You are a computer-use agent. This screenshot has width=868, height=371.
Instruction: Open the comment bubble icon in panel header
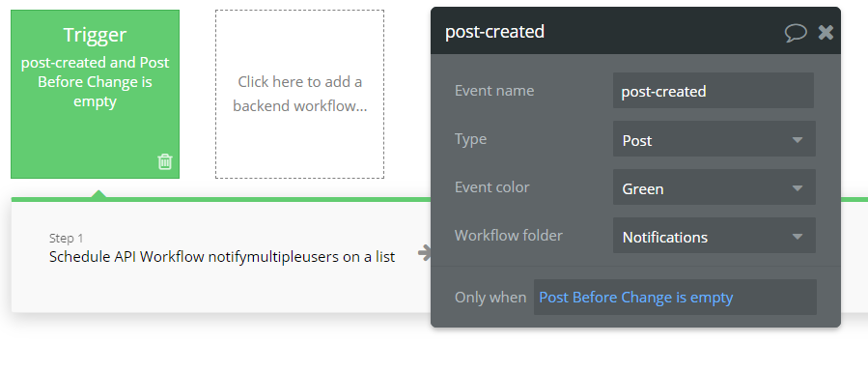coord(796,32)
